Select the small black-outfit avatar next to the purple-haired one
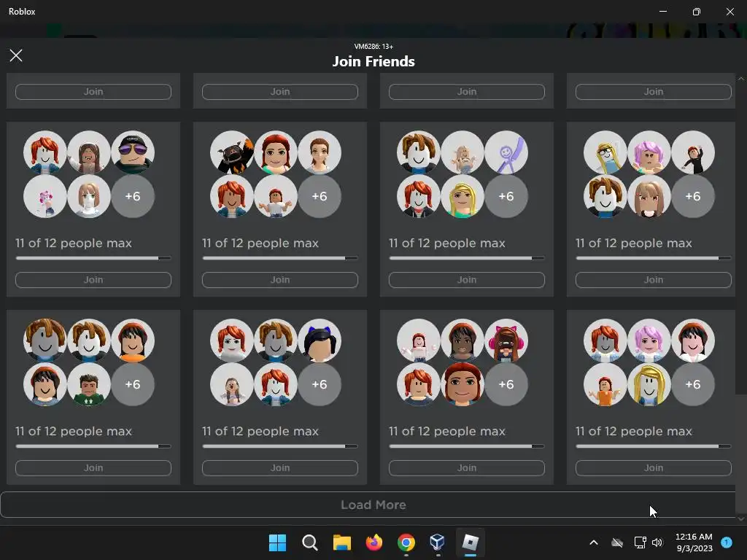This screenshot has height=560, width=747. [693, 152]
